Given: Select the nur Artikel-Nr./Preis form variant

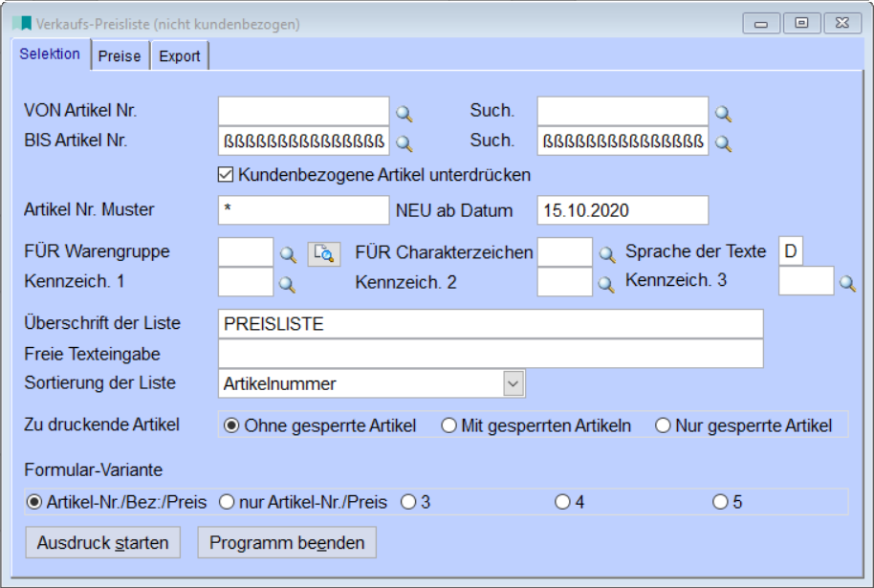Looking at the screenshot, I should [227, 502].
